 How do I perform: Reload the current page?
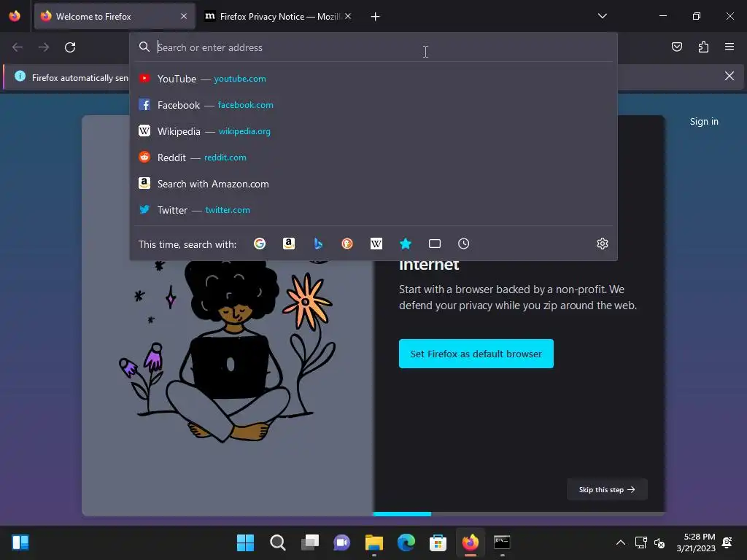tap(70, 47)
